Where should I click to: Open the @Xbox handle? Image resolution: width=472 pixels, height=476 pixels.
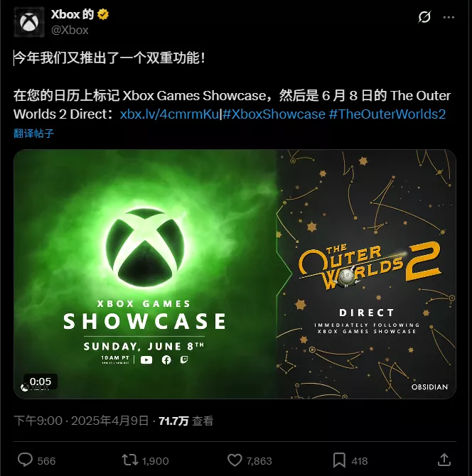pyautogui.click(x=70, y=30)
